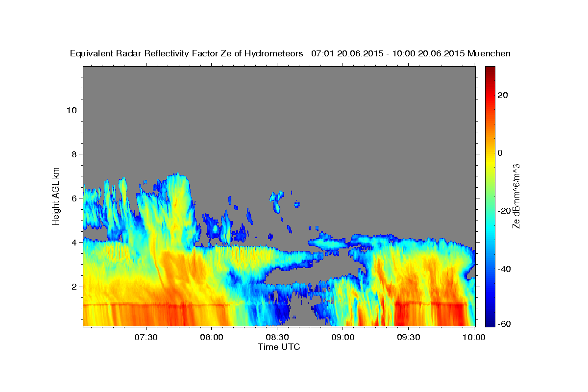Click the 07:30 time tick label
Viewport: 588px width, 392px height.
coord(146,337)
